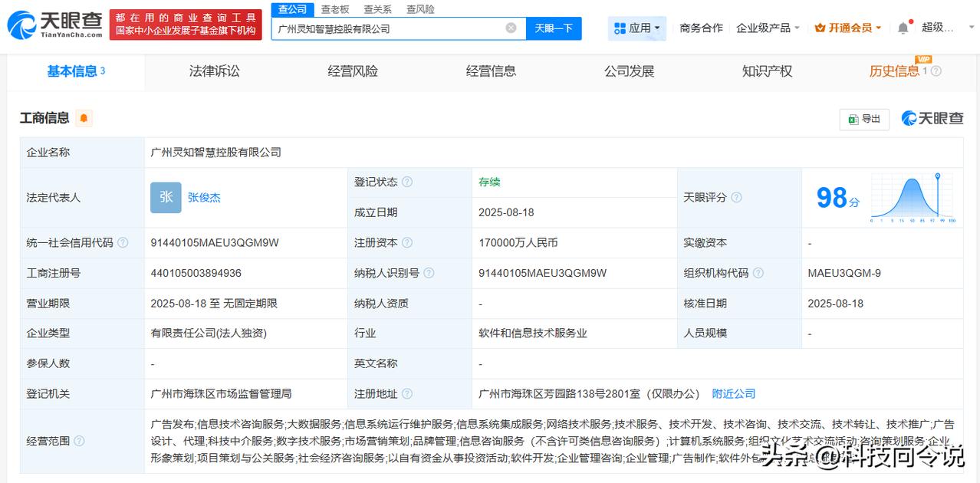Screen dimensions: 980x483
Task: Open legal representative 张俊杰 link
Action: [x=204, y=197]
